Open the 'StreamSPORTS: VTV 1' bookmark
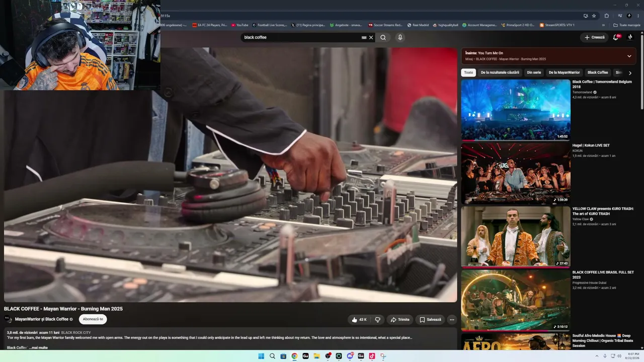The height and width of the screenshot is (362, 644). pyautogui.click(x=557, y=25)
